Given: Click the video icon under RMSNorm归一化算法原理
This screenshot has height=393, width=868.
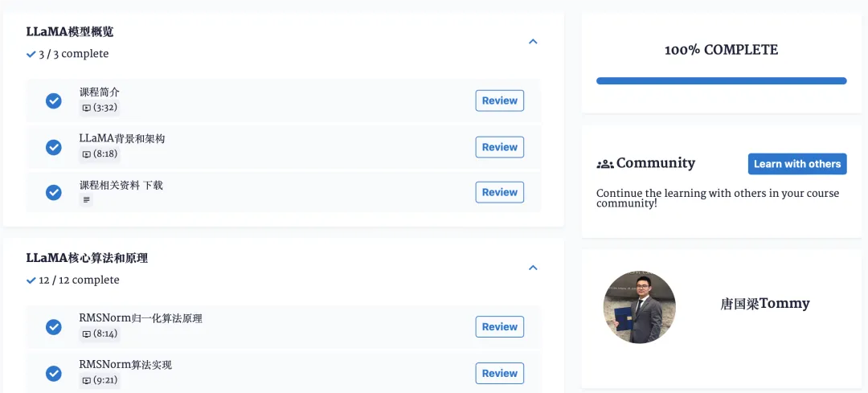Looking at the screenshot, I should (86, 334).
